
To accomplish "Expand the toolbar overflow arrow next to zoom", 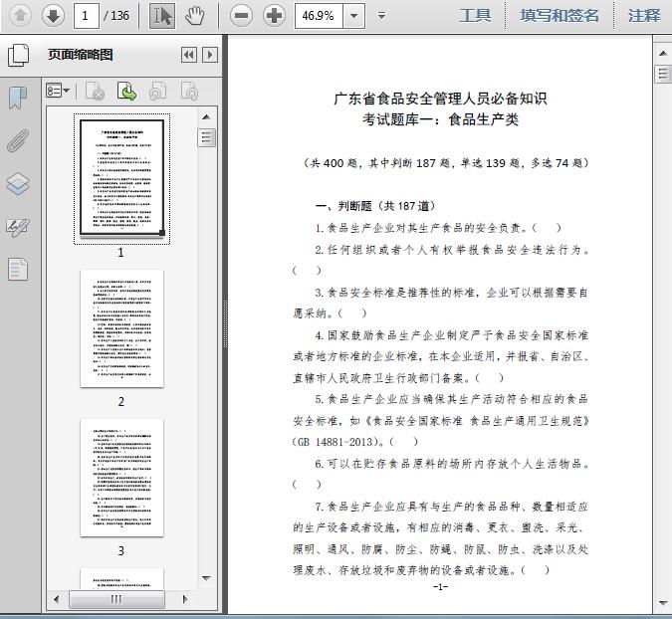I will 382,16.
